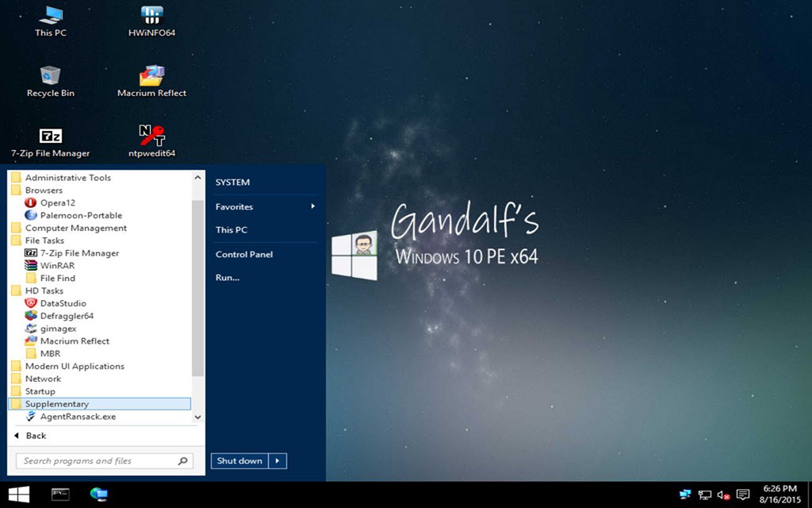The height and width of the screenshot is (508, 812).
Task: Expand the Network folder
Action: pos(36,379)
